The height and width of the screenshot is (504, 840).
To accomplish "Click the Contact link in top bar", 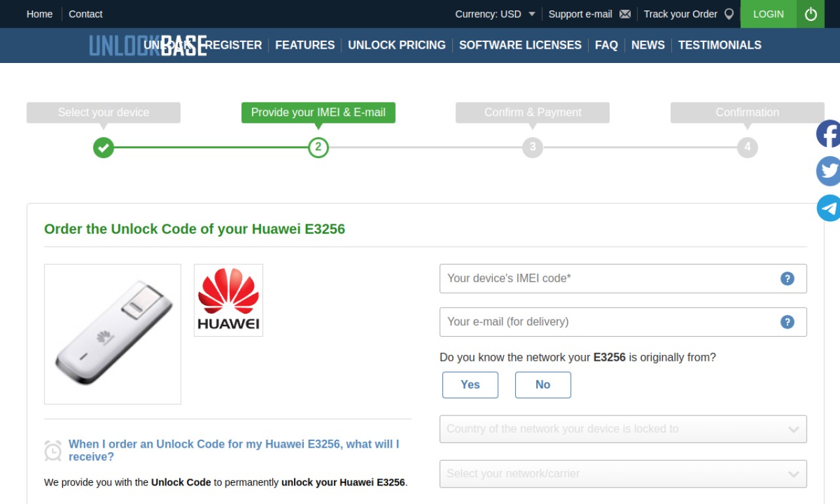I will coord(85,14).
